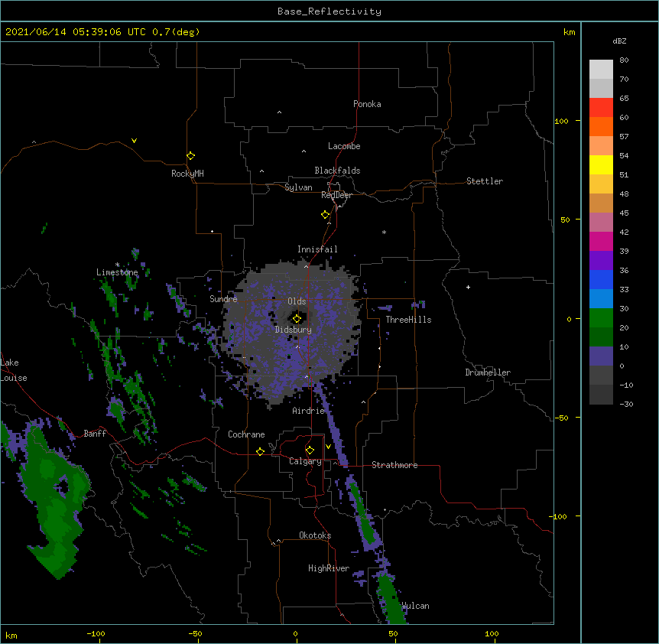This screenshot has height=644, width=659.
Task: Select the red 60–65 dBZ legend swatch
Action: coord(601,108)
